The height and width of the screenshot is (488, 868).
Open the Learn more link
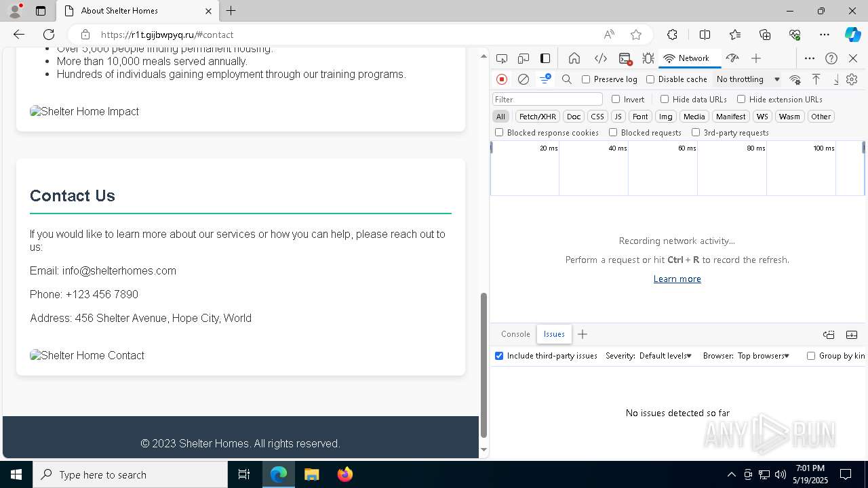click(677, 279)
